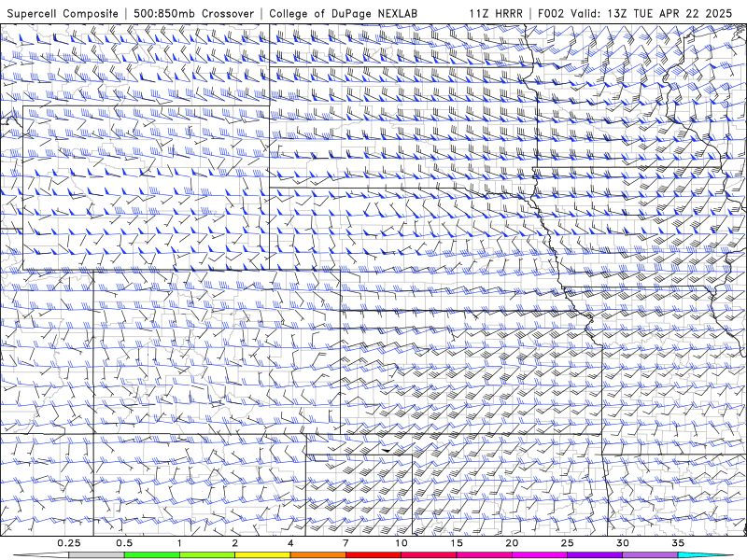Click the 7 label on the color scale
This screenshot has height=560, width=747.
click(x=345, y=543)
